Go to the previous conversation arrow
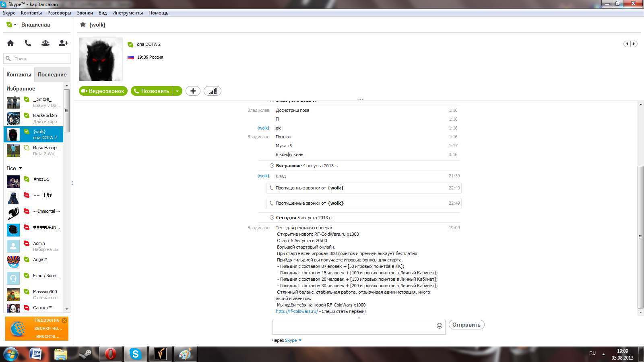This screenshot has width=644, height=362. 627,44
